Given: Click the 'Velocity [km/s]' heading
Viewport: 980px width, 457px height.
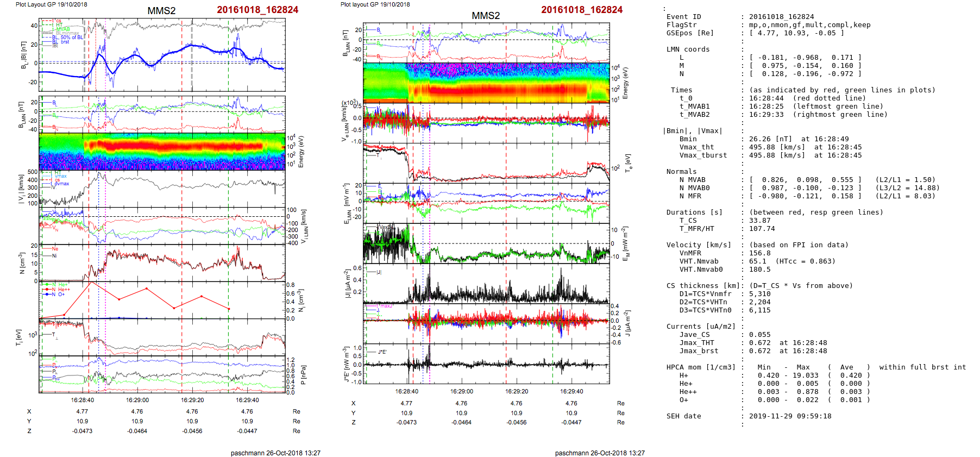Looking at the screenshot, I should (699, 245).
